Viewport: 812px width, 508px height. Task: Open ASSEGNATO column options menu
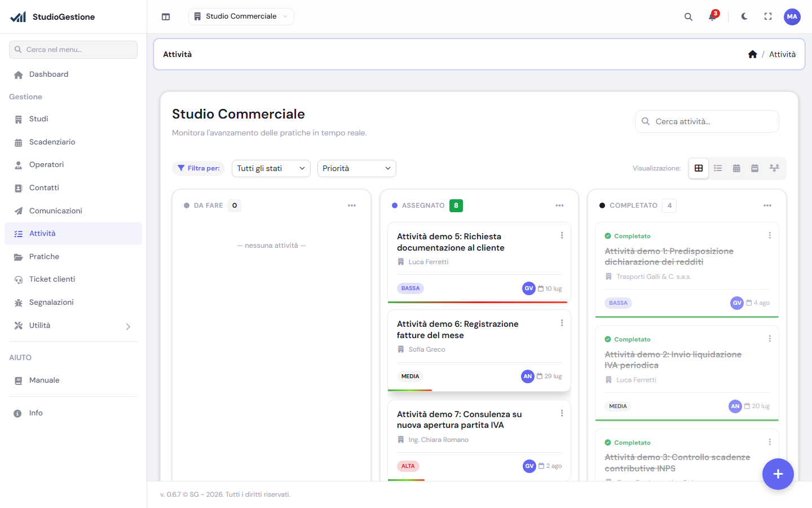click(559, 205)
